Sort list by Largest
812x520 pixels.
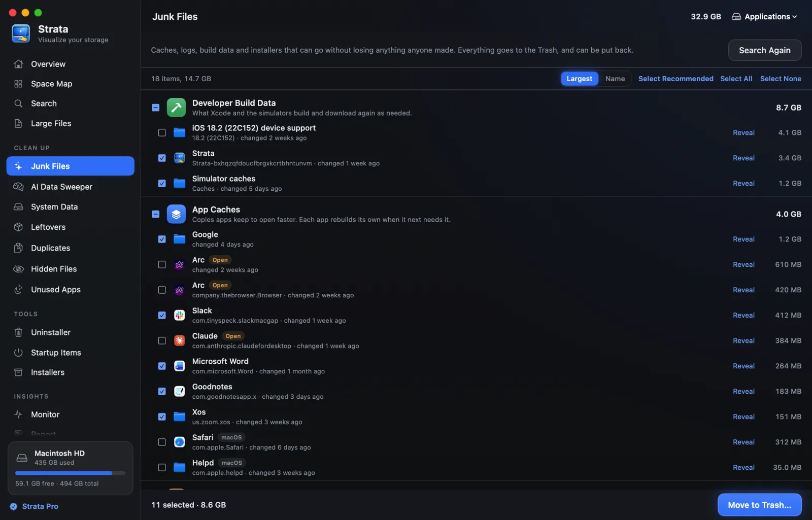[580, 79]
